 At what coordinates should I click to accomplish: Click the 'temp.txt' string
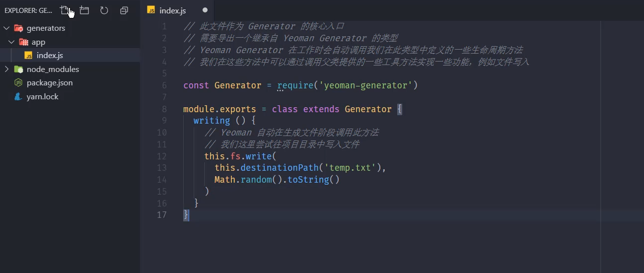pyautogui.click(x=350, y=168)
